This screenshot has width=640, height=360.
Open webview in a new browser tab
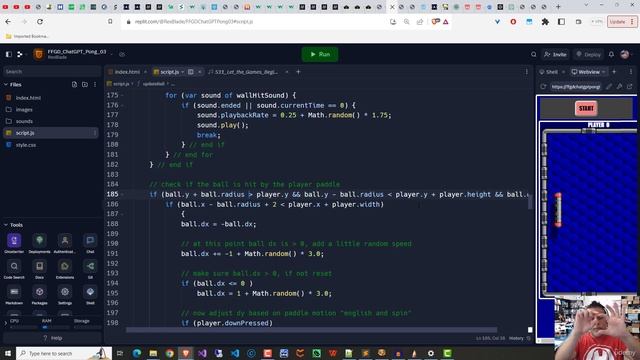630,87
